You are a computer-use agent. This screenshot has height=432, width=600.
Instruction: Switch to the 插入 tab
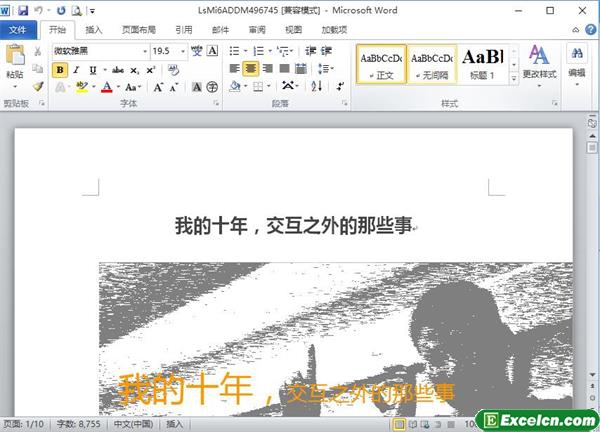(x=93, y=30)
